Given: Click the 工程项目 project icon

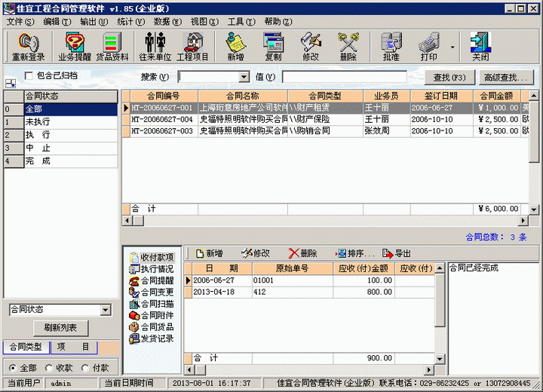Looking at the screenshot, I should coord(193,47).
